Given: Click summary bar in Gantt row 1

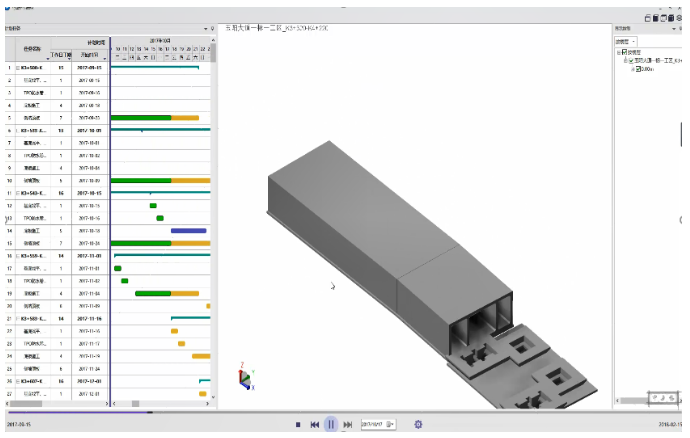Looking at the screenshot, I should pos(154,67).
